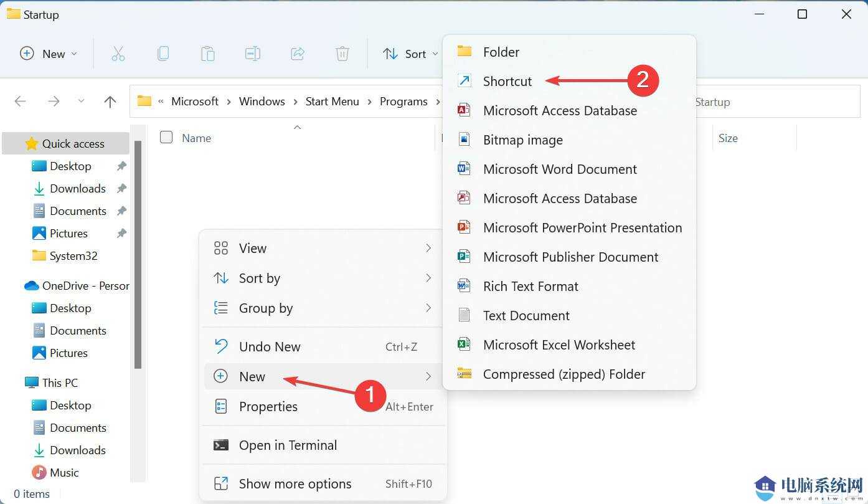This screenshot has height=504, width=868.
Task: Select Rich Text Format in submenu
Action: tap(569, 287)
